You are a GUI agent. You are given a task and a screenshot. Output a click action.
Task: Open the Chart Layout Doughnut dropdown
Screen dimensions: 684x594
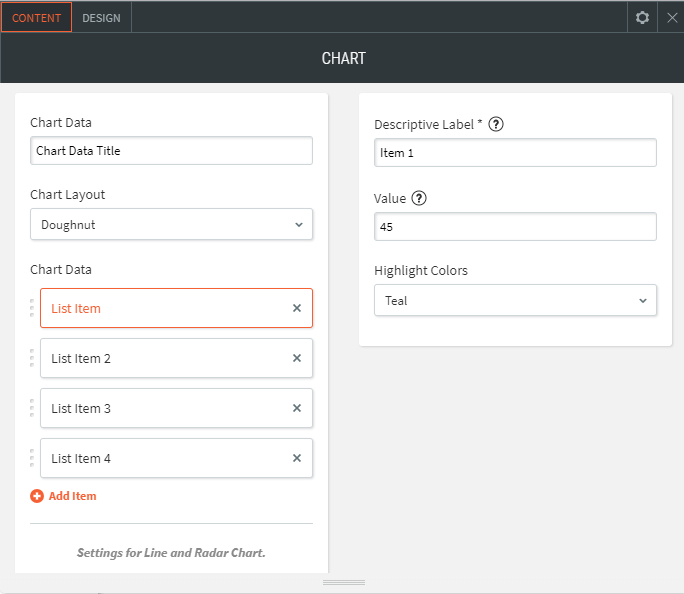click(x=171, y=225)
